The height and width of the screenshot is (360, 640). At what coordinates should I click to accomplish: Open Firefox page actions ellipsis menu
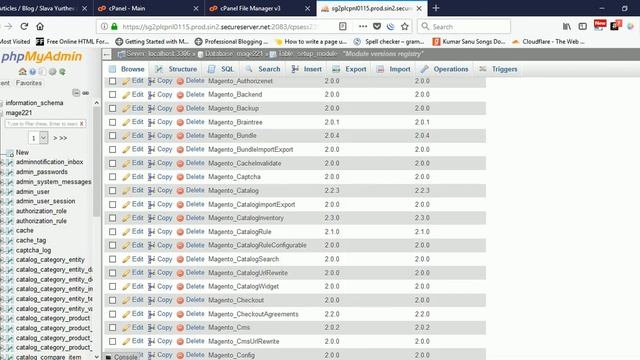[362, 27]
